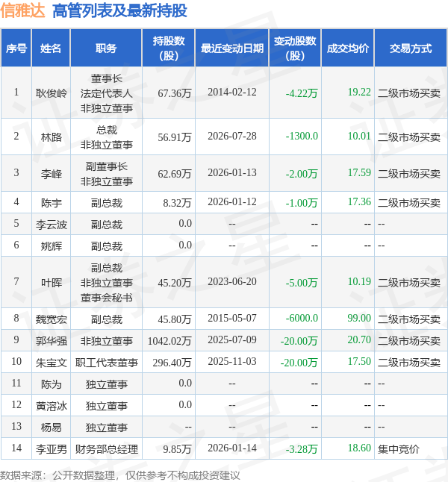
Task: Select the 姓名 column header
Action: click(51, 48)
